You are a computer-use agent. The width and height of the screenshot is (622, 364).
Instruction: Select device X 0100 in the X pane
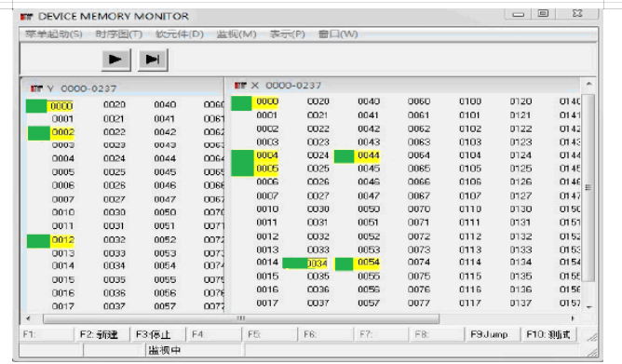pyautogui.click(x=470, y=101)
